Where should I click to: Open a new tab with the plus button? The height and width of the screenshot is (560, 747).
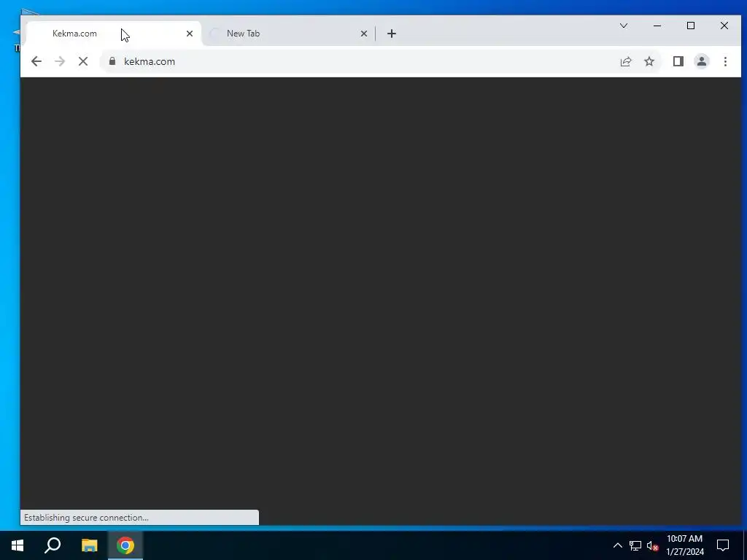(x=392, y=34)
